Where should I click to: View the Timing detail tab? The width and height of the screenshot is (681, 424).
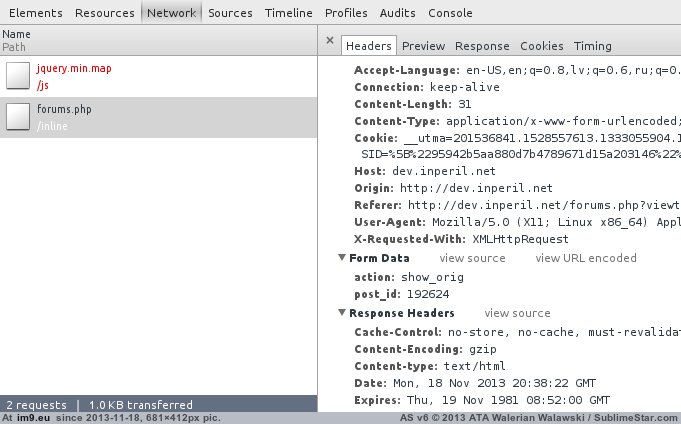point(592,46)
